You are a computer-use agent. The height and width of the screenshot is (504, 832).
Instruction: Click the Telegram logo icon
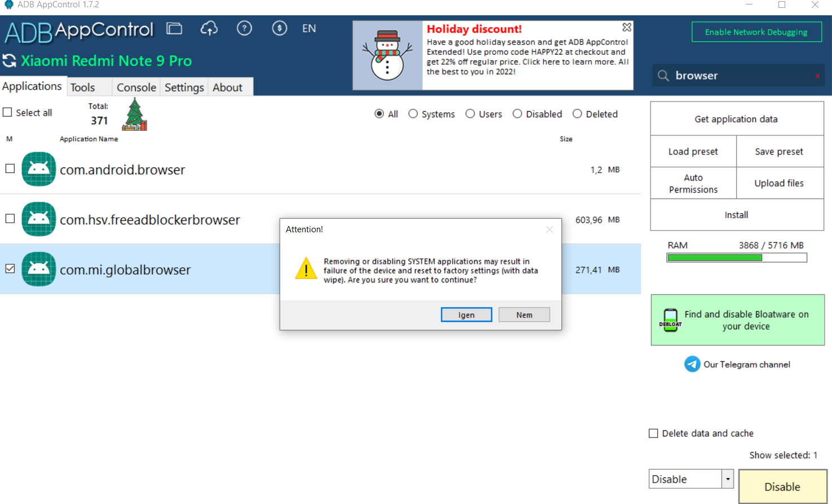coord(692,364)
